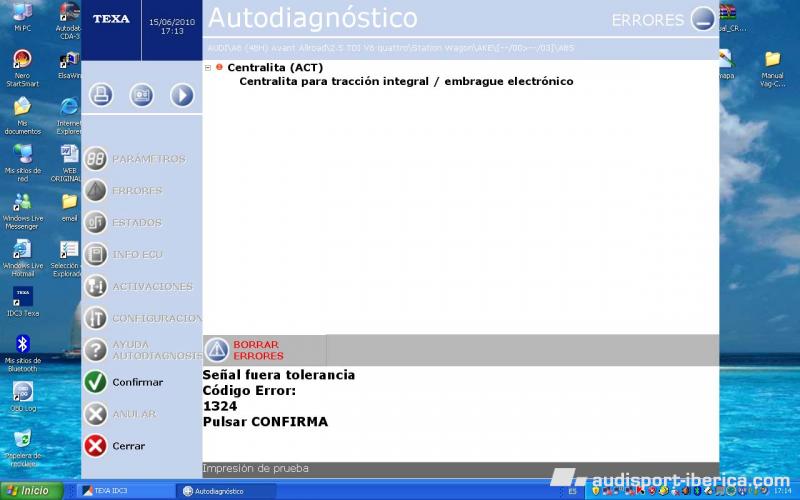800x500 pixels.
Task: Select the Centralita (ACT) entry
Action: (275, 67)
